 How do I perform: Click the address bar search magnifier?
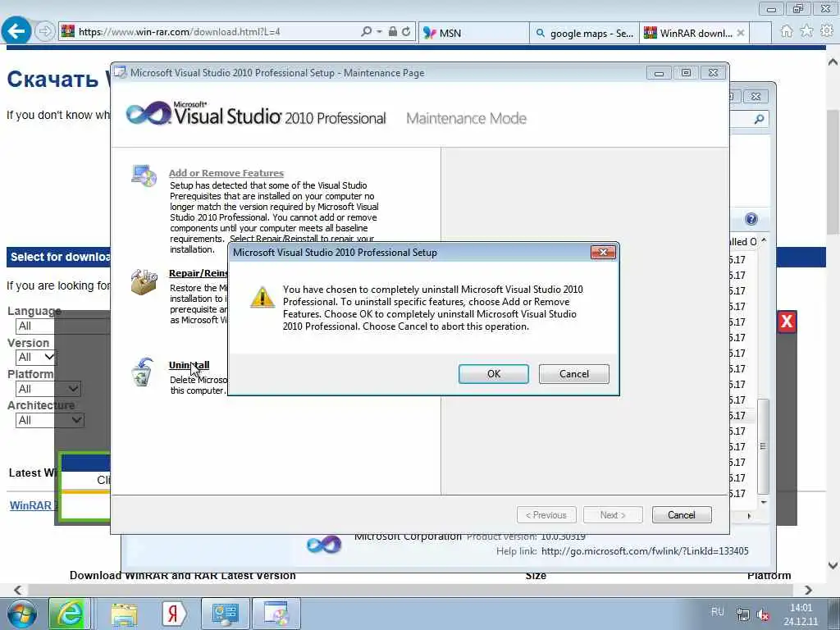(366, 32)
